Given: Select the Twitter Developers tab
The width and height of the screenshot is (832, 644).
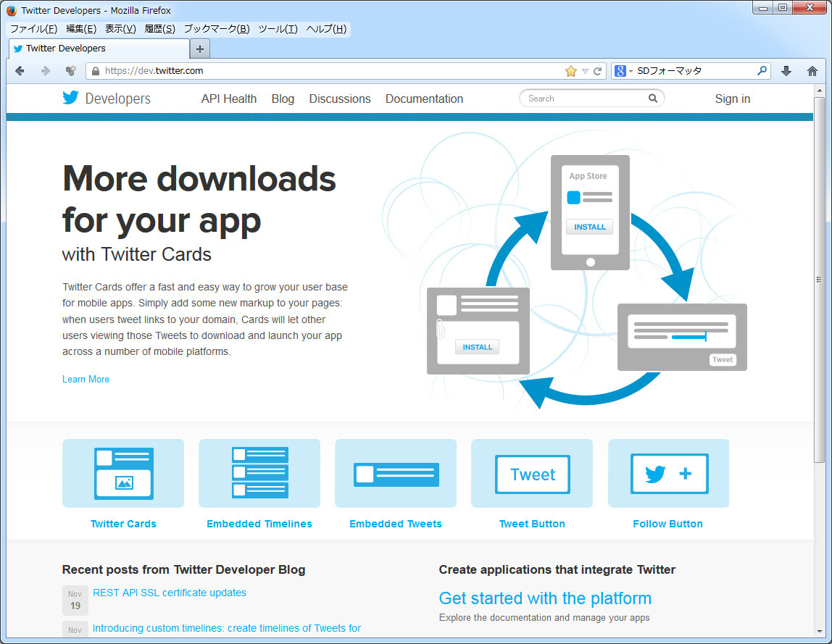Looking at the screenshot, I should 99,49.
